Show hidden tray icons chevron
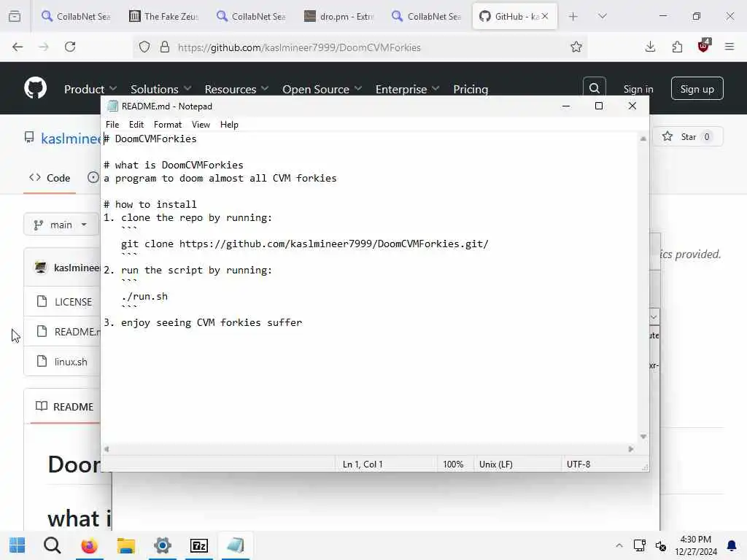The height and width of the screenshot is (560, 747). click(x=619, y=545)
